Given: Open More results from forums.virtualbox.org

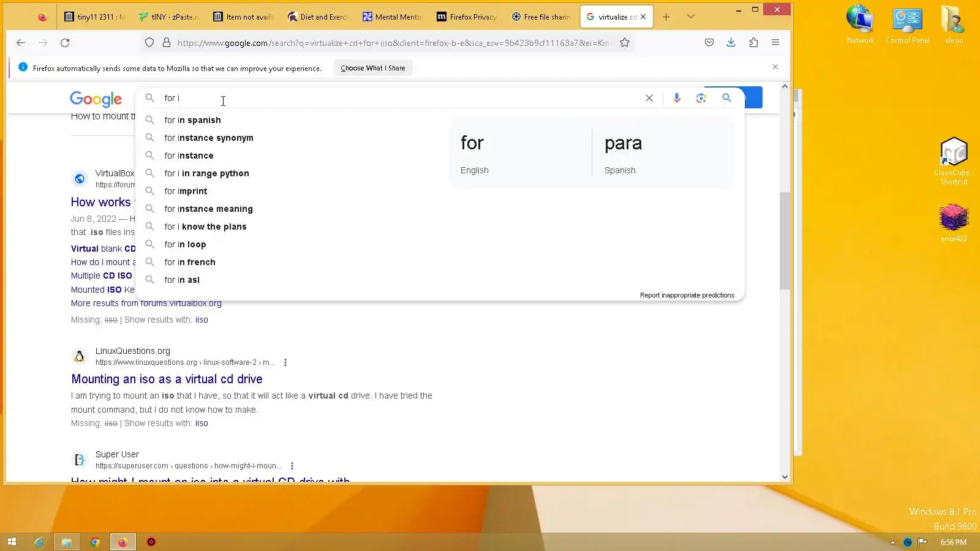Looking at the screenshot, I should [146, 303].
